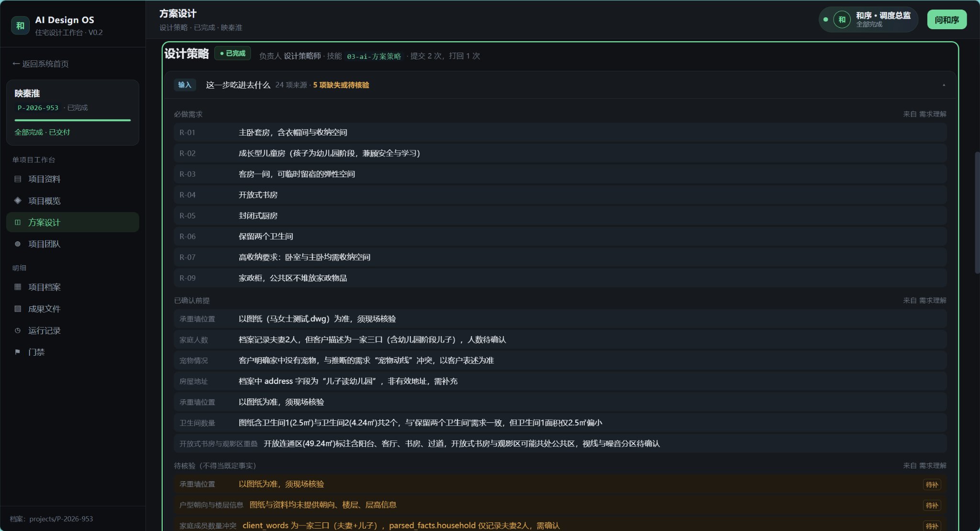Click the 项目团队 circle icon
Viewport: 980px width, 531px height.
(18, 244)
